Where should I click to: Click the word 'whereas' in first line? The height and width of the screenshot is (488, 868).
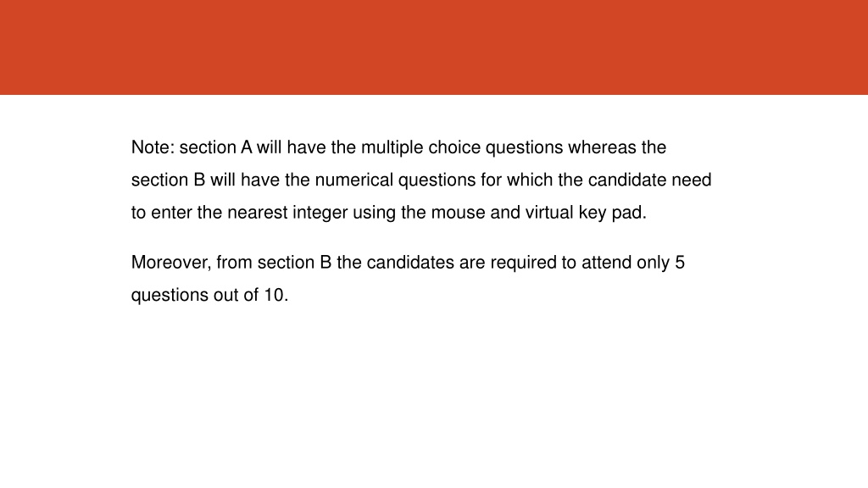(x=602, y=147)
